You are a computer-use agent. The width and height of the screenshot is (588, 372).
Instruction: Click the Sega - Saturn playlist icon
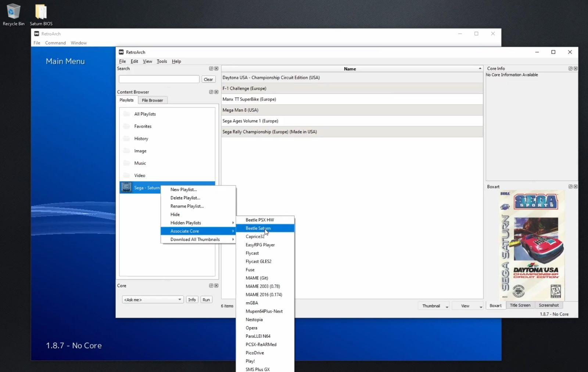tap(127, 187)
